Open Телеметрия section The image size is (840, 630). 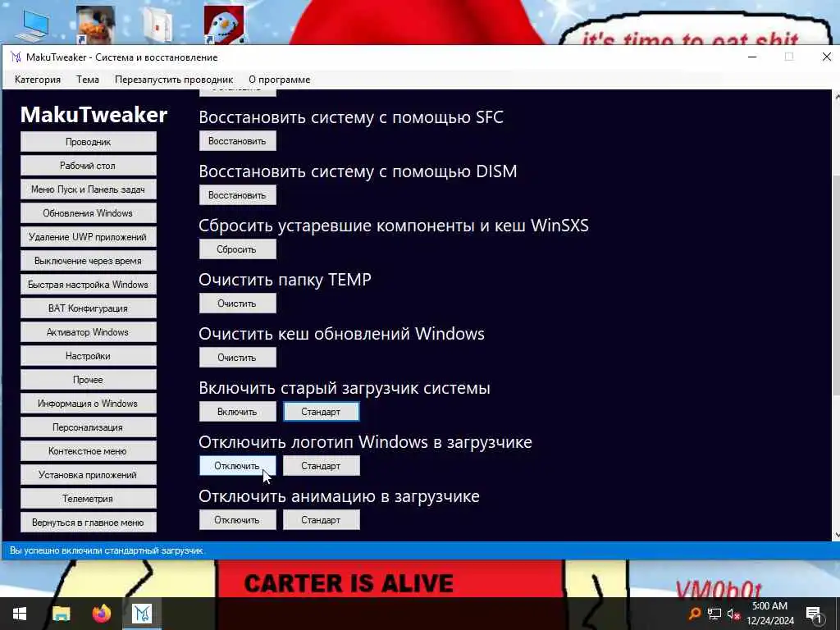[x=89, y=498]
